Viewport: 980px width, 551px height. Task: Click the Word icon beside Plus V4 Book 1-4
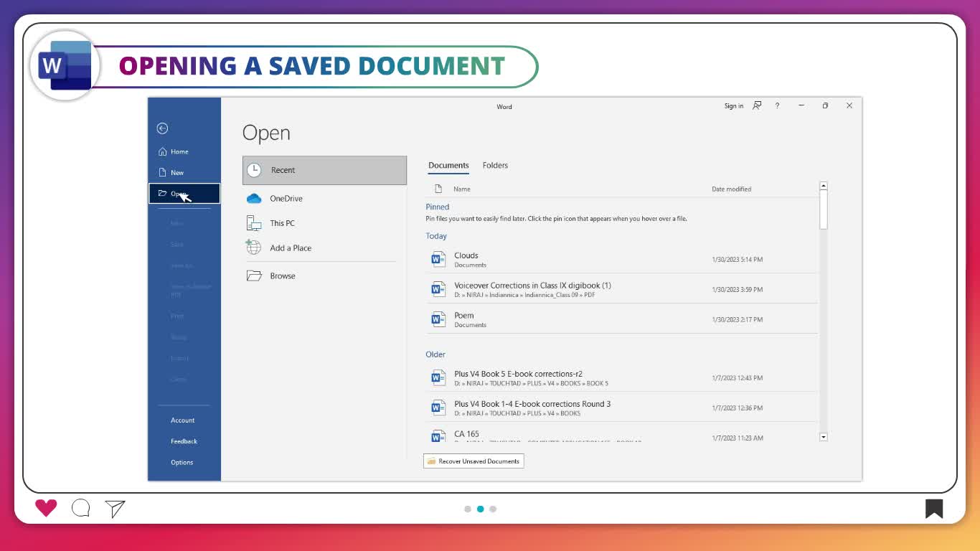click(438, 408)
